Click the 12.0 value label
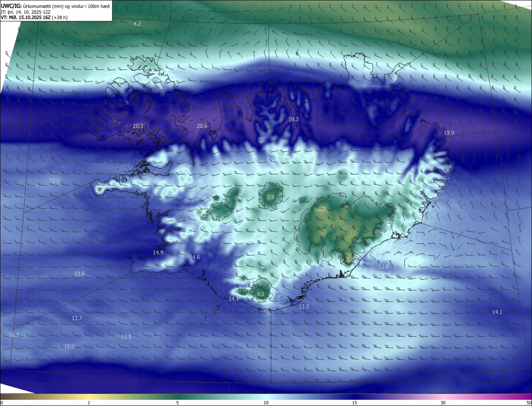The width and height of the screenshot is (532, 406). click(55, 181)
